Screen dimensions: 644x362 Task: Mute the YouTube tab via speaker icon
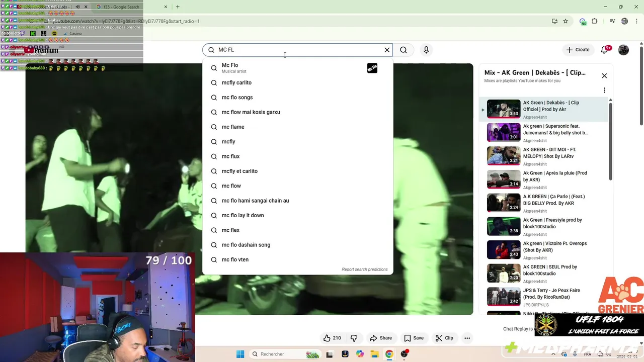point(77,7)
